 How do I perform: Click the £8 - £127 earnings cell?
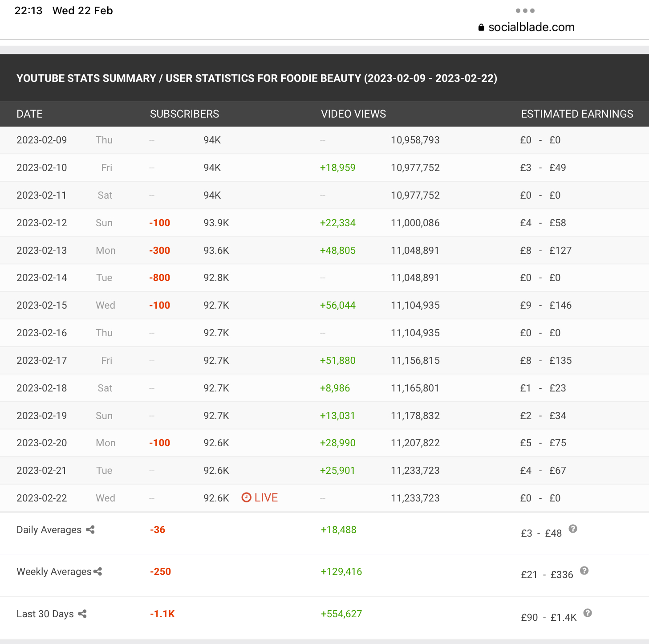546,250
